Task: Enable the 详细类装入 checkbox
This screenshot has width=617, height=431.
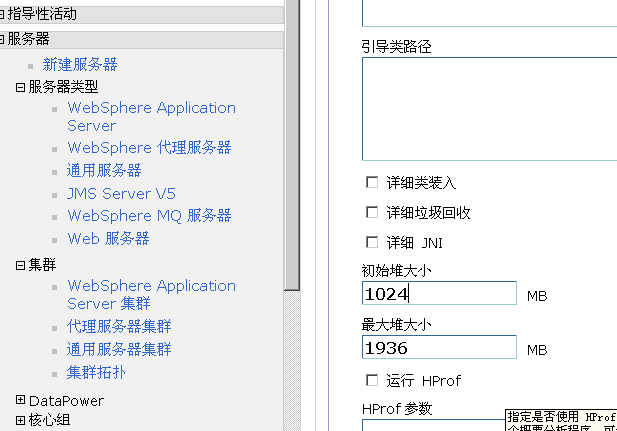Action: coord(372,182)
